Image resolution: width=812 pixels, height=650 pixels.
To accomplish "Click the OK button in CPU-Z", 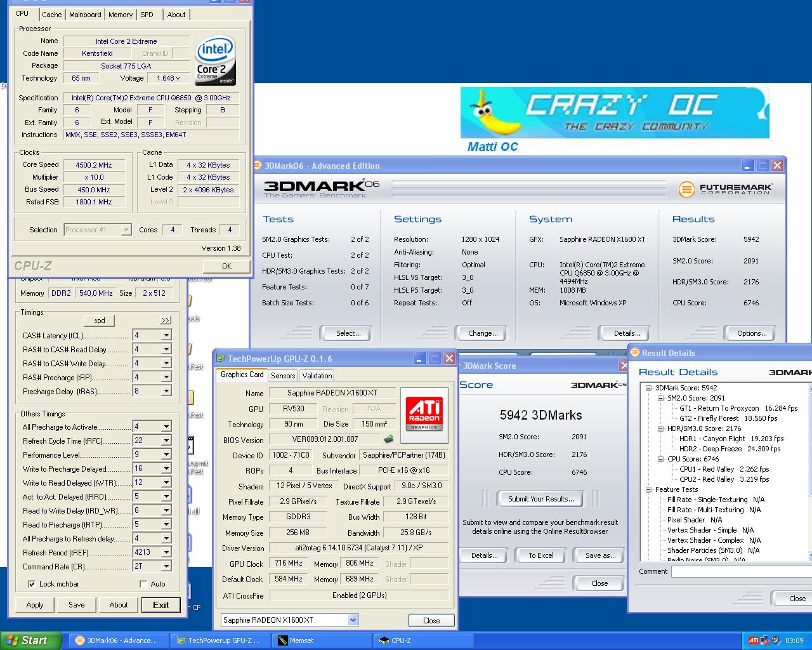I will click(x=226, y=267).
